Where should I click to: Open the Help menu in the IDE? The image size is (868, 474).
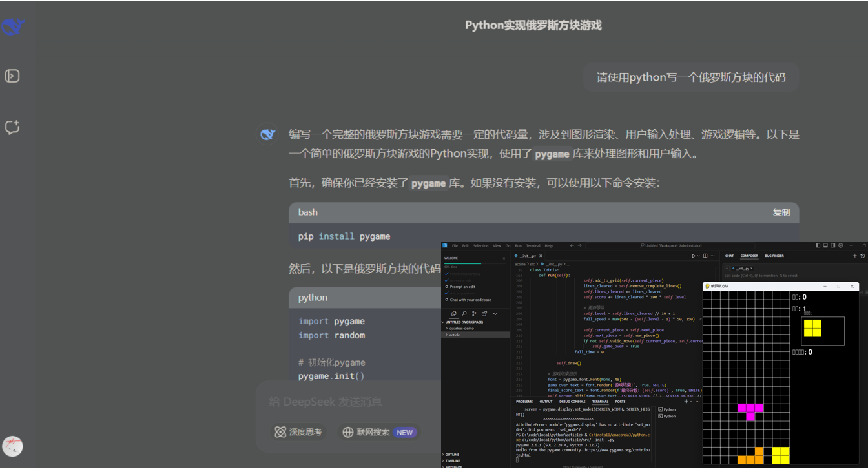(548, 246)
